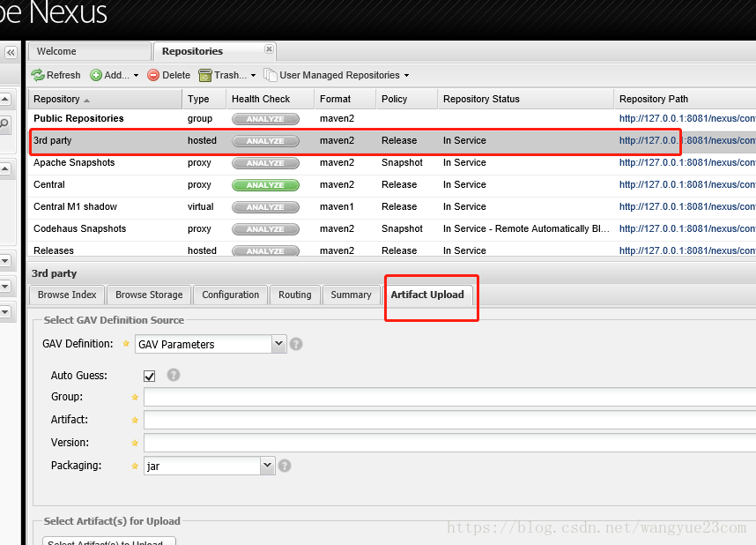Click the 'In Service' status of Releases
756x545 pixels.
(x=464, y=251)
